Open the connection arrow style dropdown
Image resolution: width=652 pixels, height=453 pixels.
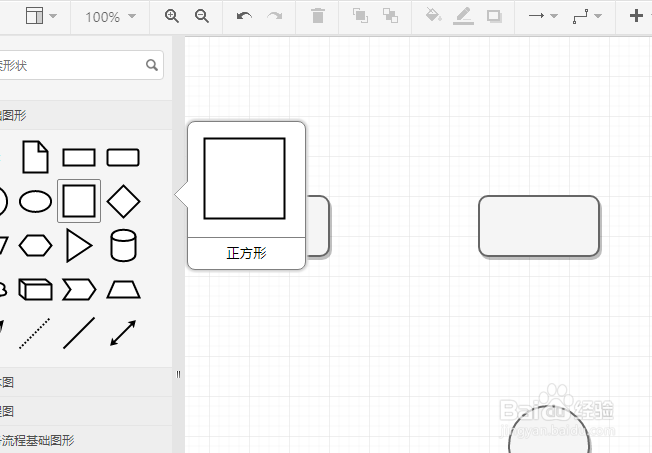543,16
